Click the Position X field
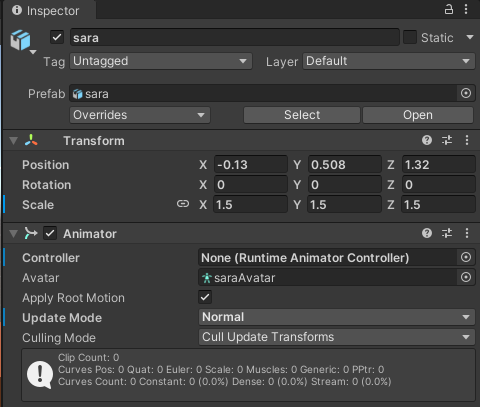Image resolution: width=480 pixels, height=407 pixels. pyautogui.click(x=251, y=164)
